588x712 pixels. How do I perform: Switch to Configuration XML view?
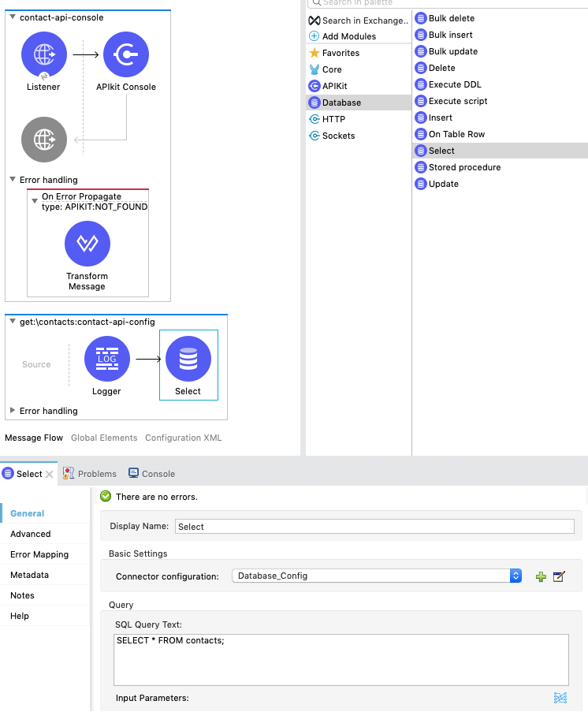(x=184, y=438)
